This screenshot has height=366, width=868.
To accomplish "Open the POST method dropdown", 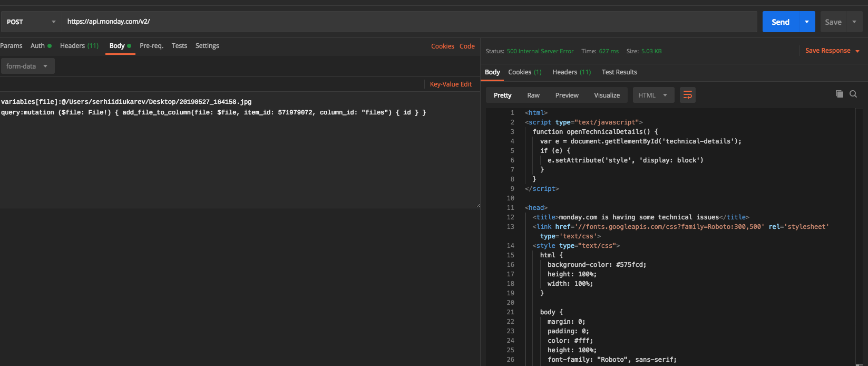I will click(31, 22).
